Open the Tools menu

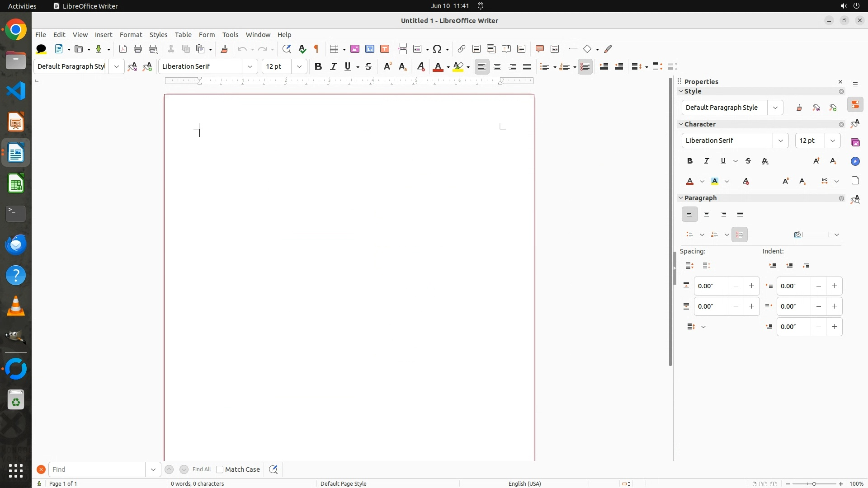pyautogui.click(x=230, y=35)
